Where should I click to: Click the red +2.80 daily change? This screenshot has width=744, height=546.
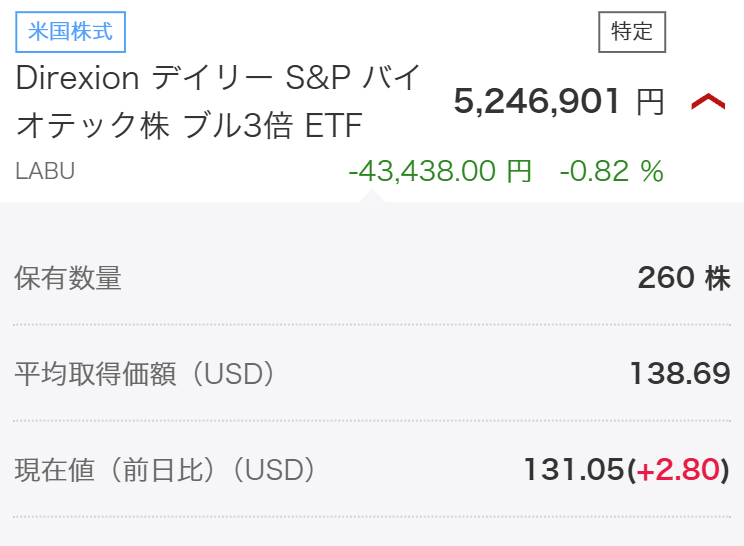pos(678,469)
